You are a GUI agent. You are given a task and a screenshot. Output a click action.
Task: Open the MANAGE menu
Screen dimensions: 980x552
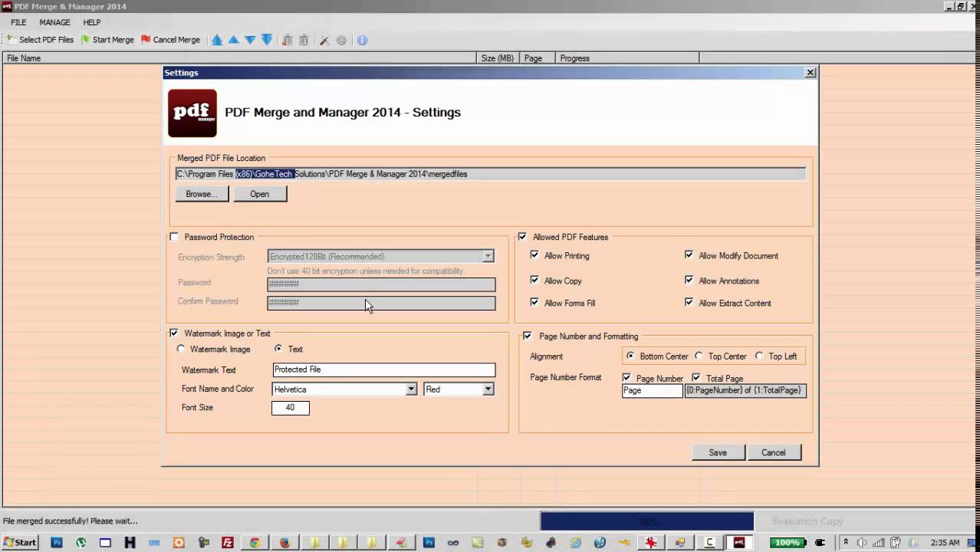point(54,22)
